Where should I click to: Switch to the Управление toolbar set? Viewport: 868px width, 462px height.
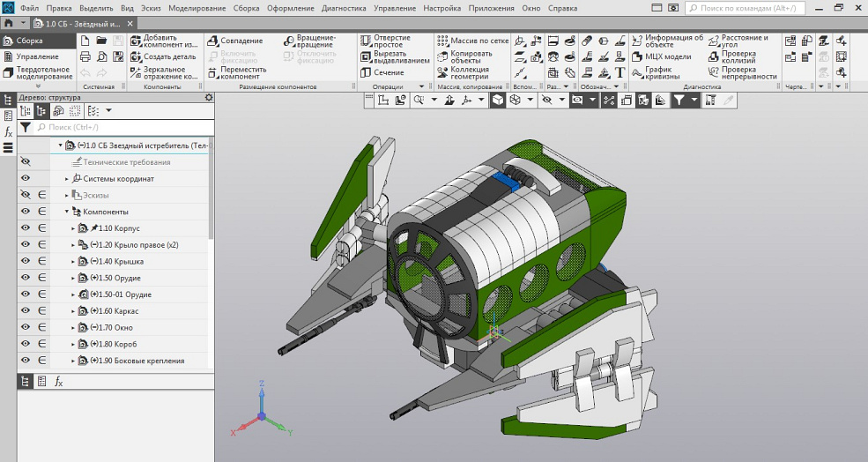pyautogui.click(x=37, y=56)
